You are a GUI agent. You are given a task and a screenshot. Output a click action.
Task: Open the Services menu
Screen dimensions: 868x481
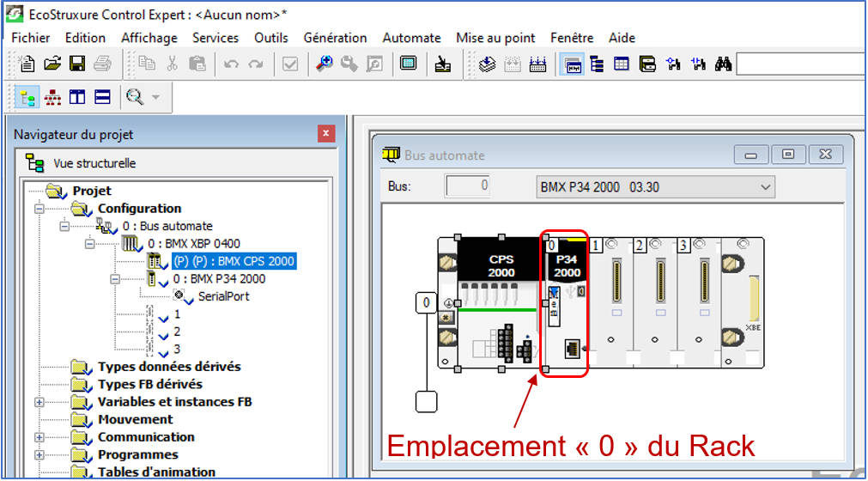(x=215, y=38)
